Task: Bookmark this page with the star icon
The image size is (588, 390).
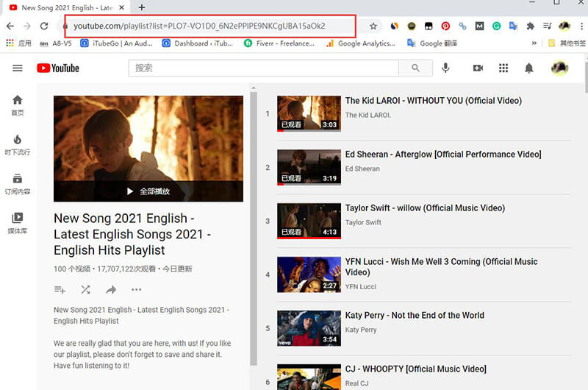Action: click(373, 26)
